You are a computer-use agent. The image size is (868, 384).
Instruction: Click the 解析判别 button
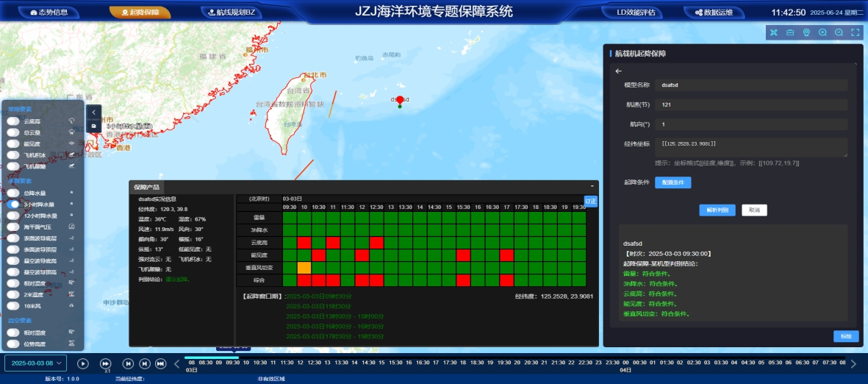point(717,210)
